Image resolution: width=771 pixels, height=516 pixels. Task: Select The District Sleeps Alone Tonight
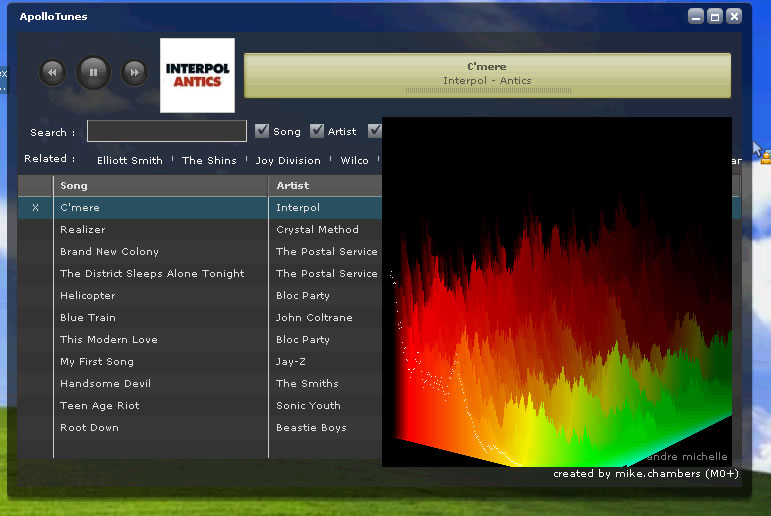point(152,274)
